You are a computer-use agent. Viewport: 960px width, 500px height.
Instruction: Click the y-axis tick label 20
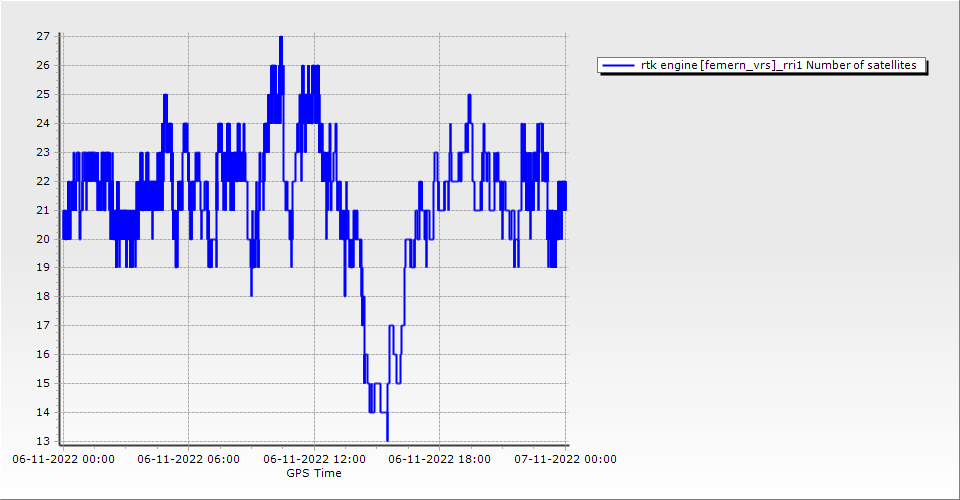(43, 239)
